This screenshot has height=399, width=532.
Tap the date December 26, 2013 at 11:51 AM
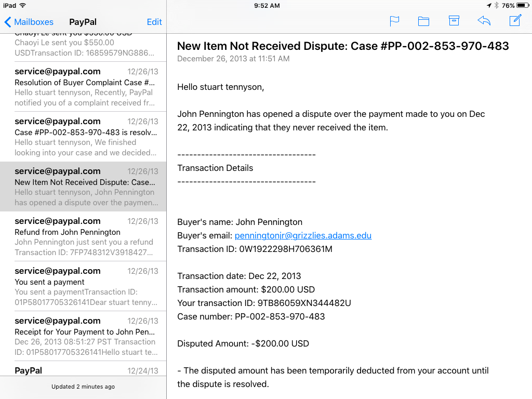[233, 59]
